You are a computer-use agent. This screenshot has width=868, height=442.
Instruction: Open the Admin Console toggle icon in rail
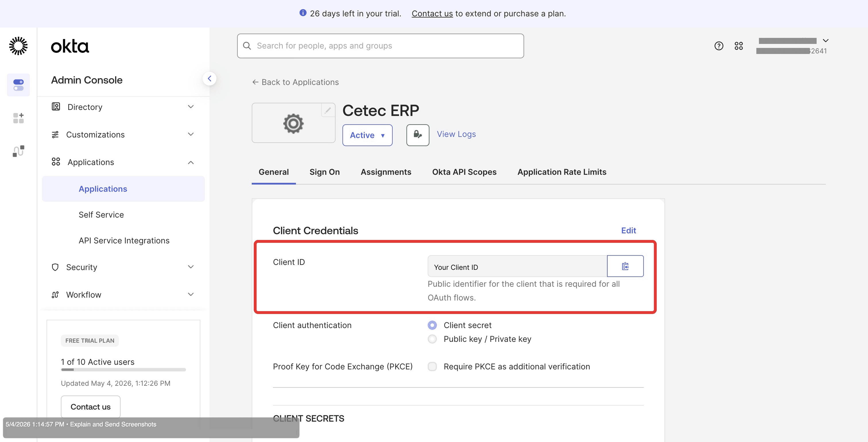tap(18, 85)
